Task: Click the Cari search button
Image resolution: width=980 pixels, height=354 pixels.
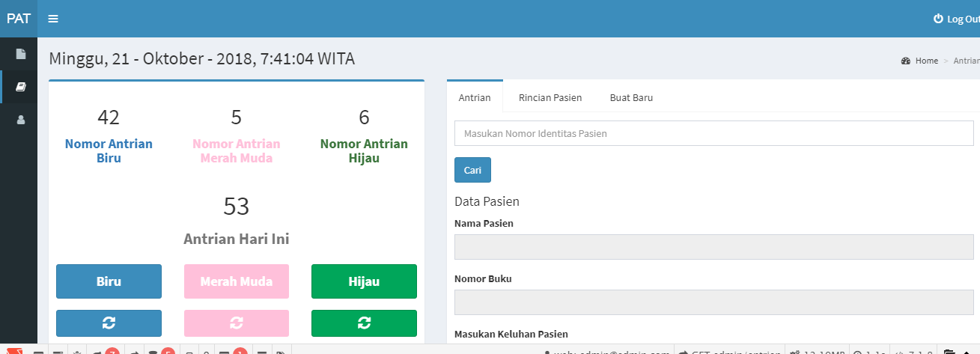Action: click(x=472, y=170)
